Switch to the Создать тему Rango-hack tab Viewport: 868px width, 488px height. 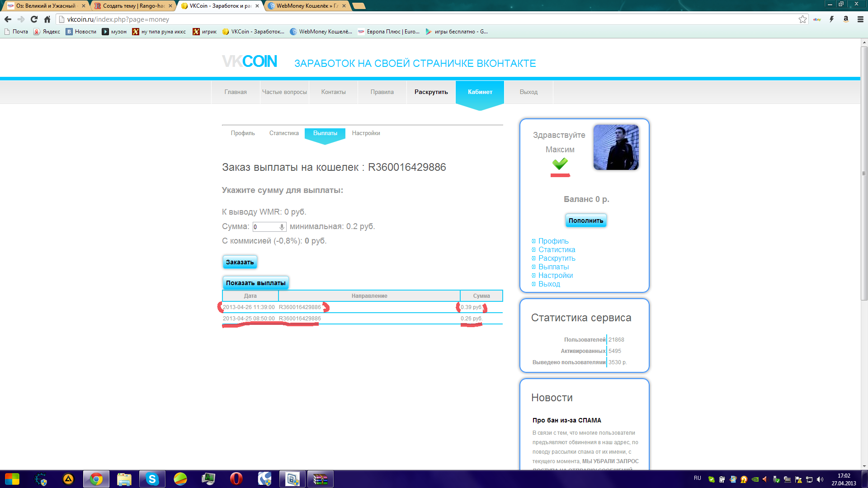[x=133, y=6]
